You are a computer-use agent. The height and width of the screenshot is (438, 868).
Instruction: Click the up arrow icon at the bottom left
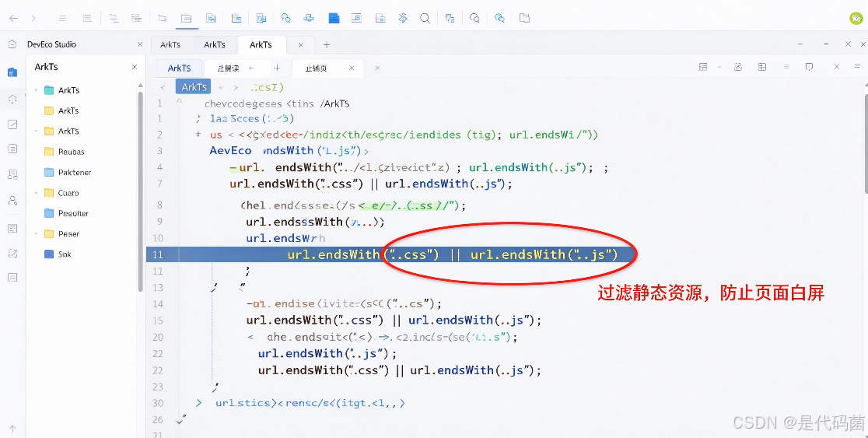[12, 429]
